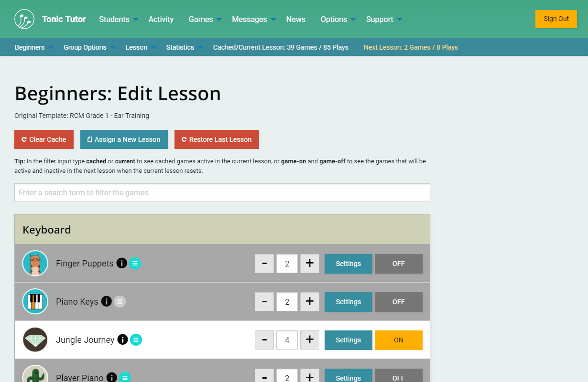Increase Jungle Journey play count with plus

309,340
